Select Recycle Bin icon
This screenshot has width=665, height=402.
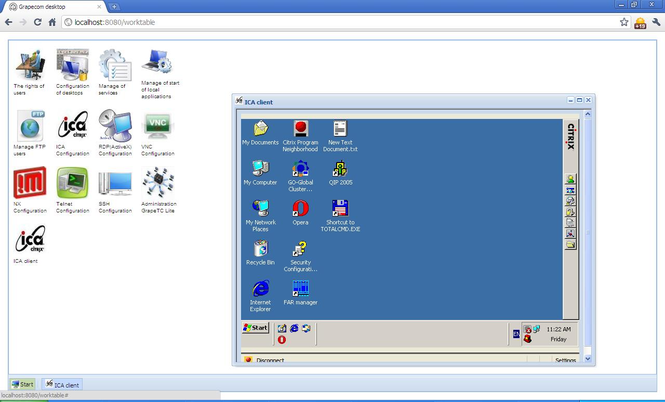coord(260,248)
